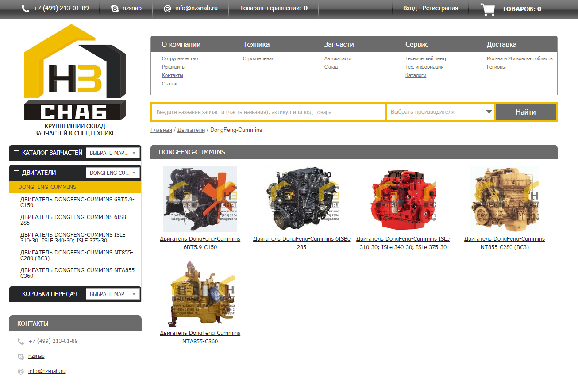Open the beige NT855-C280 engine thumbnail
This screenshot has width=578, height=392.
click(505, 199)
